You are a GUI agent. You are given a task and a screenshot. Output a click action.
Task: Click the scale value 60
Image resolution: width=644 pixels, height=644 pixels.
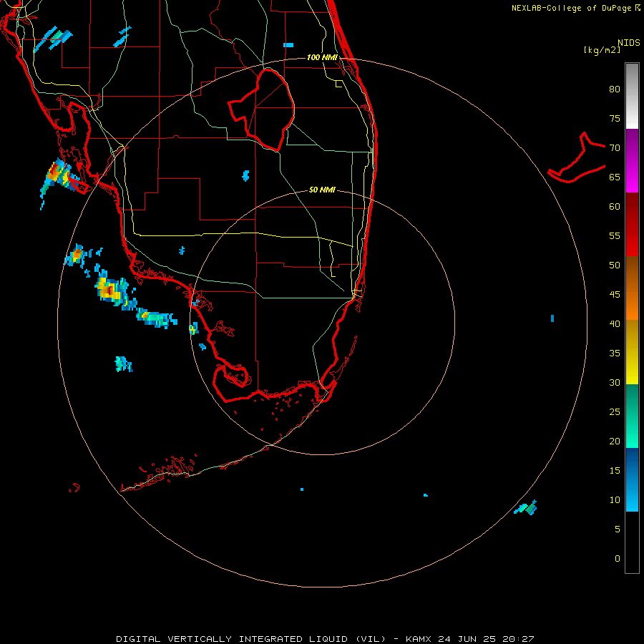point(615,207)
